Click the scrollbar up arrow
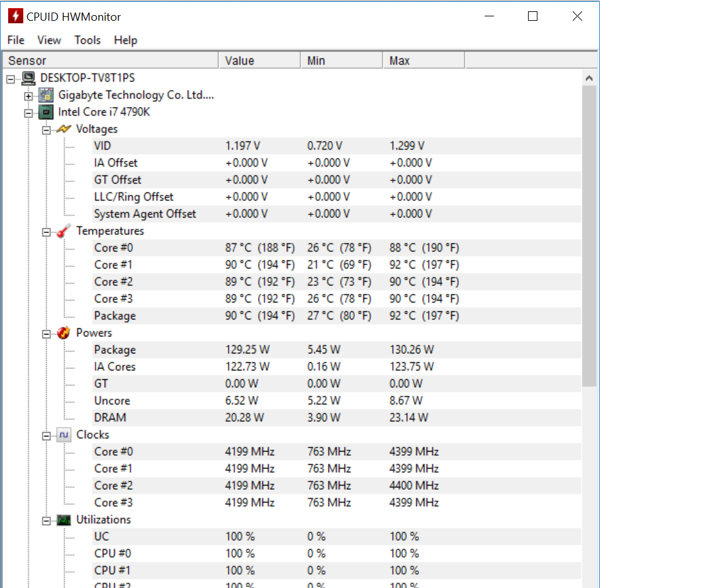Image resolution: width=725 pixels, height=588 pixels. tap(589, 78)
